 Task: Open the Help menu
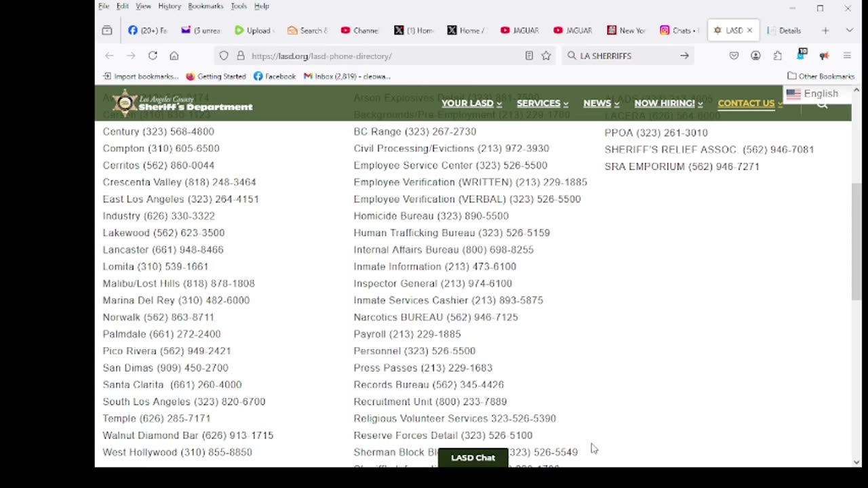262,6
